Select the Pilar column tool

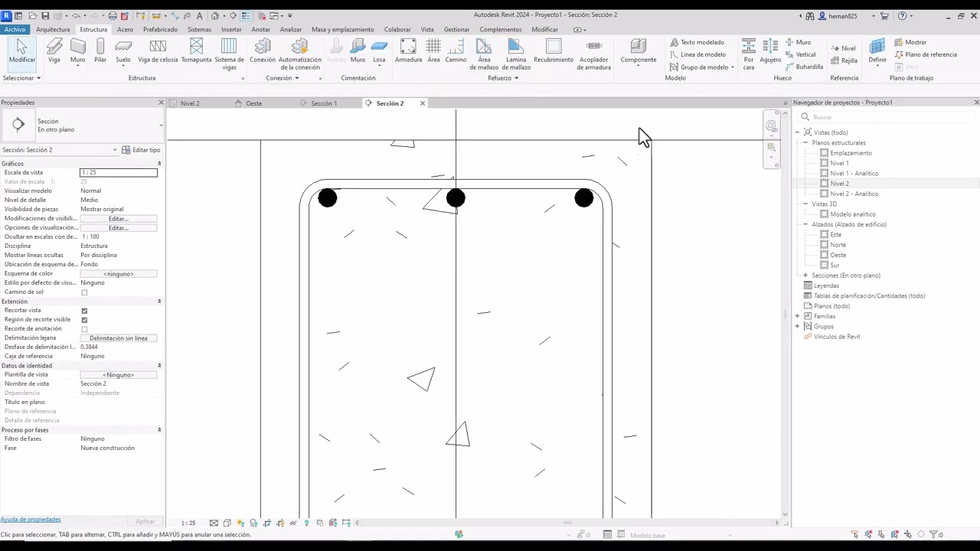(x=100, y=51)
